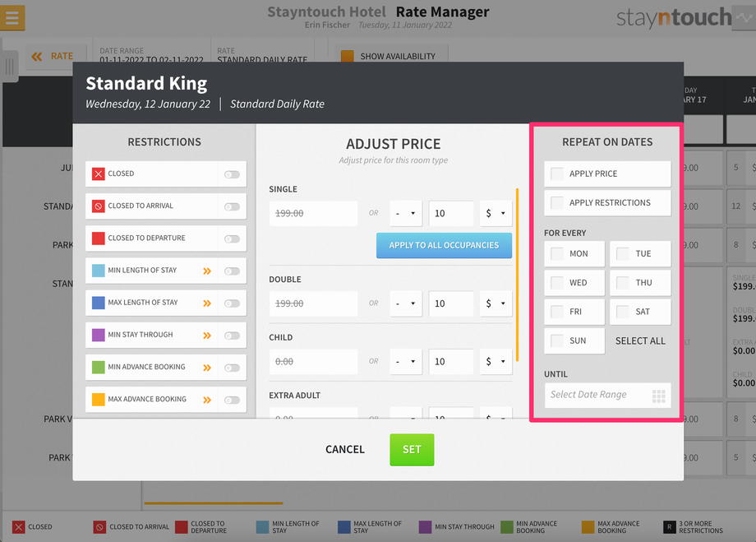Click the Double adjustment amount field
756x542 pixels.
coord(451,304)
